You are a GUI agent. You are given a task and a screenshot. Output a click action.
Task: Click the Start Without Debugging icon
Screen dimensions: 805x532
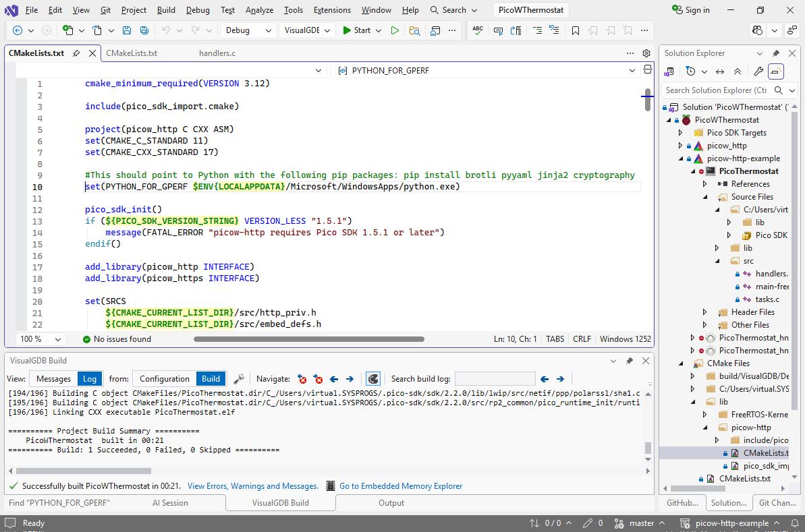395,30
